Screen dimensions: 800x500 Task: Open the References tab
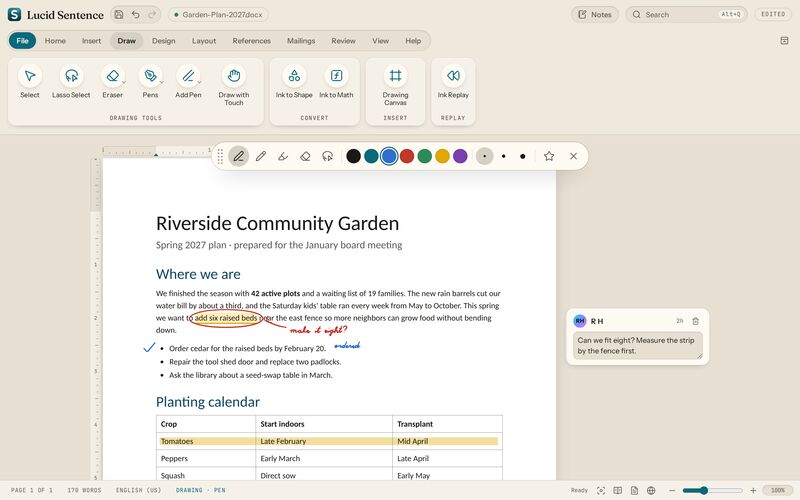(x=252, y=41)
